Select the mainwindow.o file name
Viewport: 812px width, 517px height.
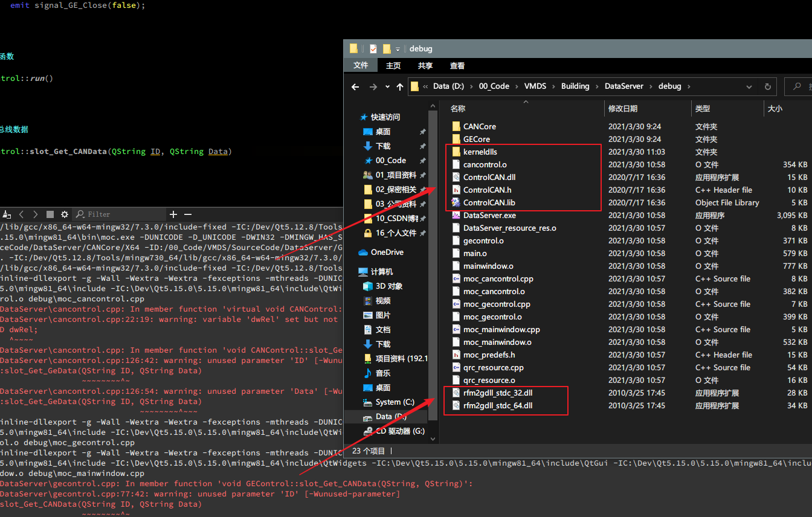[x=488, y=266]
